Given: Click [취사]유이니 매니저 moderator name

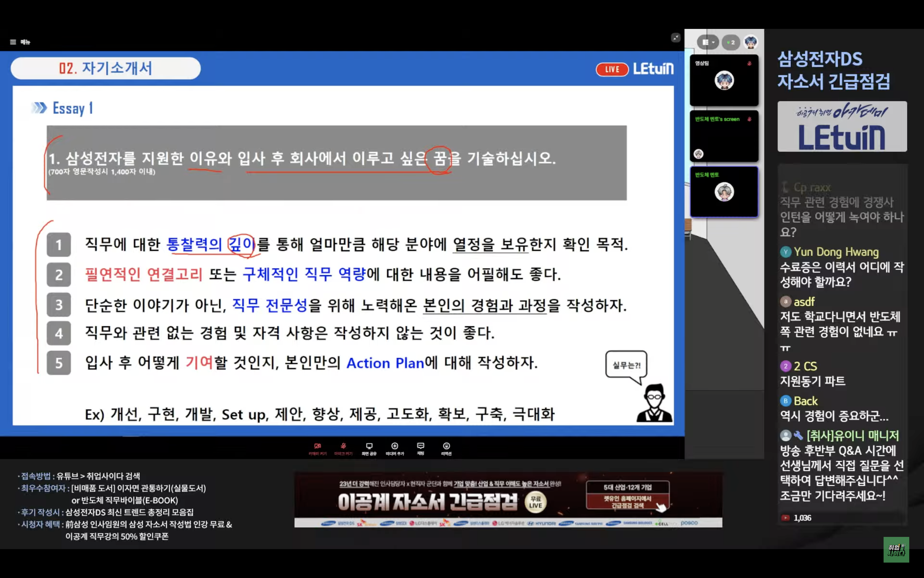Looking at the screenshot, I should coord(852,436).
